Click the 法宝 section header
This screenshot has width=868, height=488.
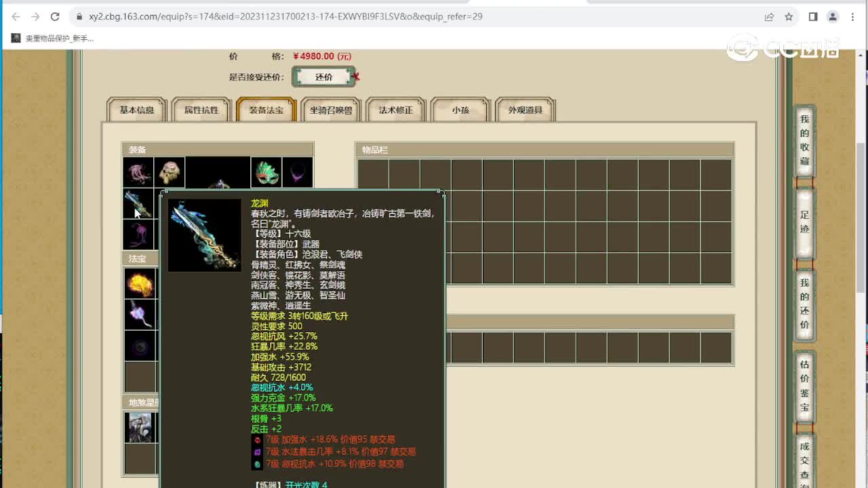coord(140,259)
